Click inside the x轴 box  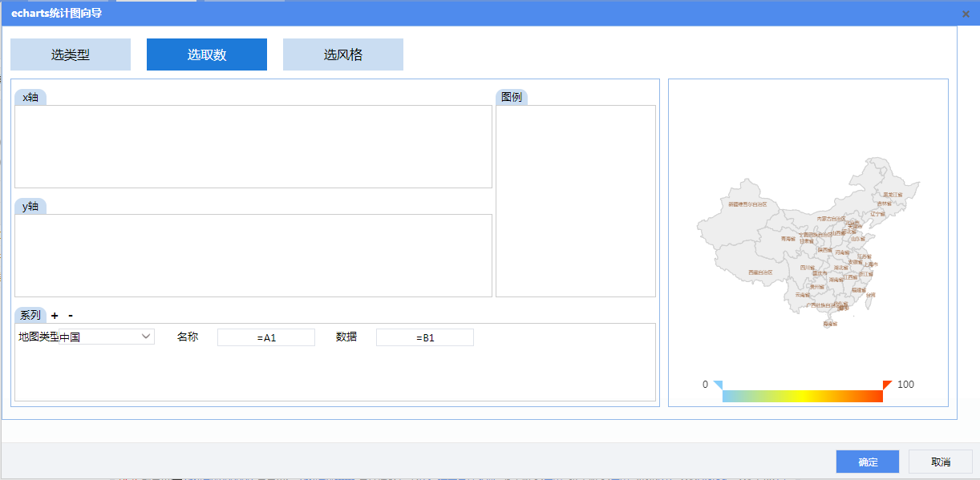253,146
